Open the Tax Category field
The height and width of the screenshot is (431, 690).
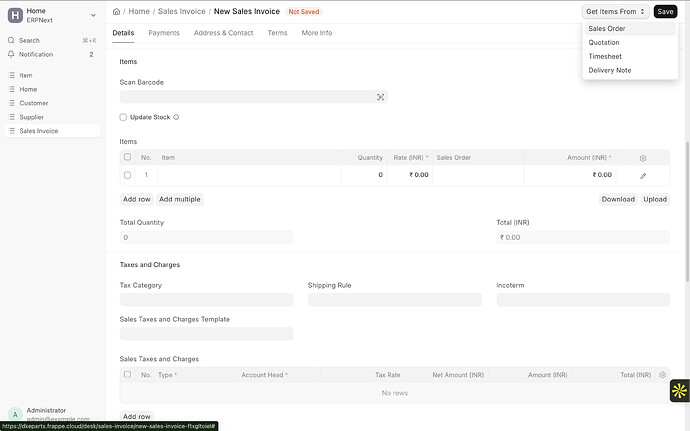click(206, 300)
